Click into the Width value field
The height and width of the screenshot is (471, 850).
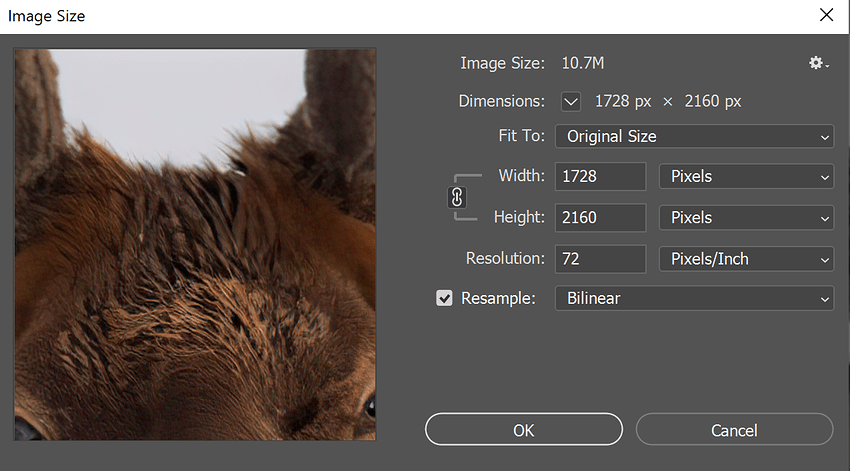601,177
